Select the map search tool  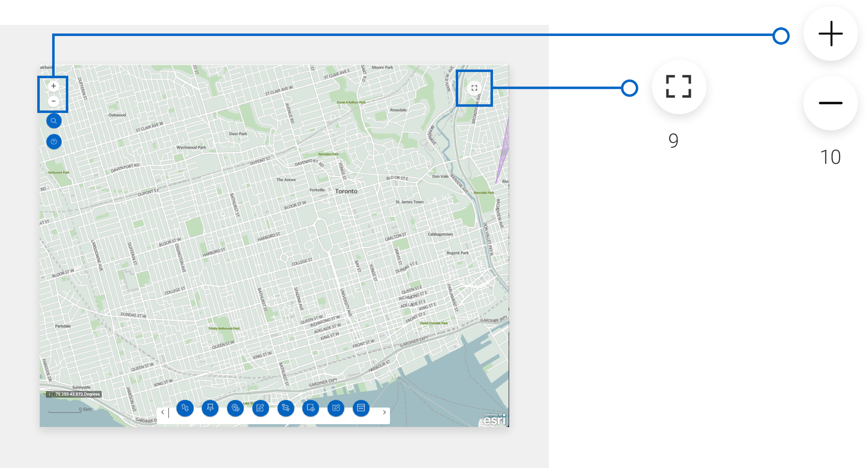tap(54, 120)
